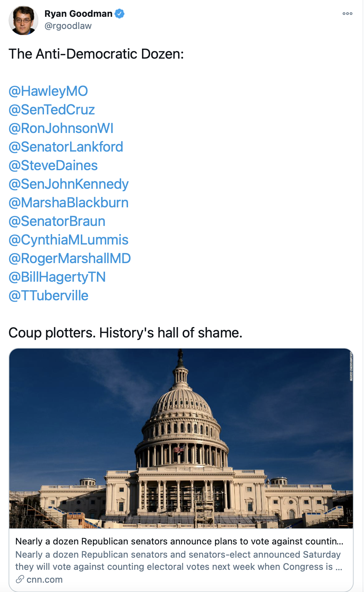Open the @HawleyMO mention
The width and height of the screenshot is (364, 592).
[48, 91]
